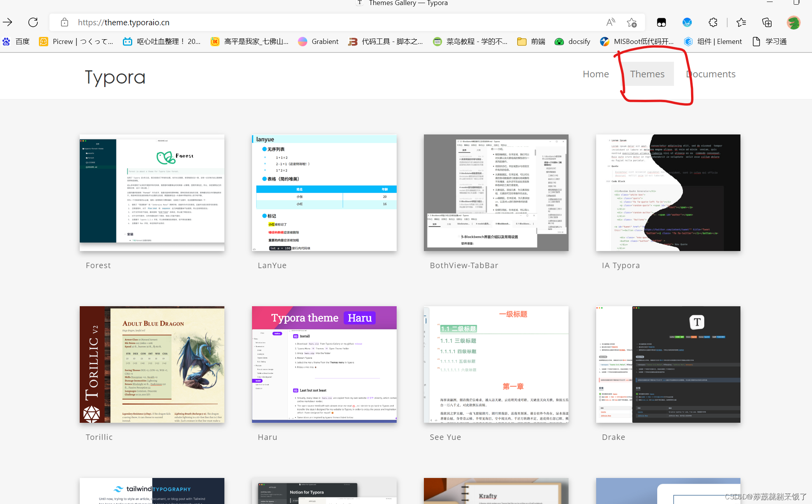The image size is (812, 504).
Task: Open the 学习通 bookmark
Action: pyautogui.click(x=770, y=41)
